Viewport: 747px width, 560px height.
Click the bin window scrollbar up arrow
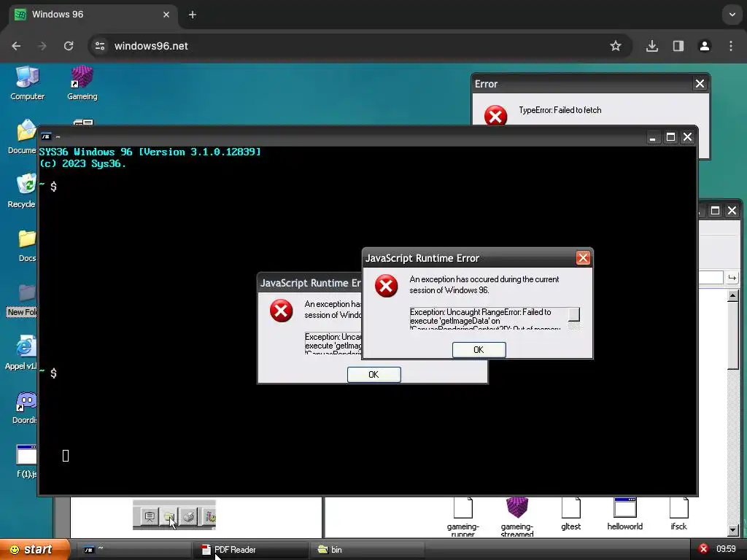(732, 296)
